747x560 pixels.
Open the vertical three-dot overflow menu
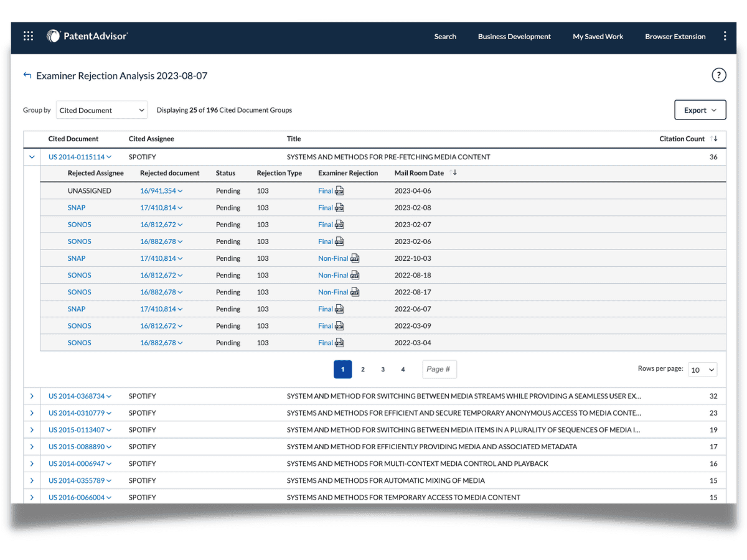tap(725, 36)
